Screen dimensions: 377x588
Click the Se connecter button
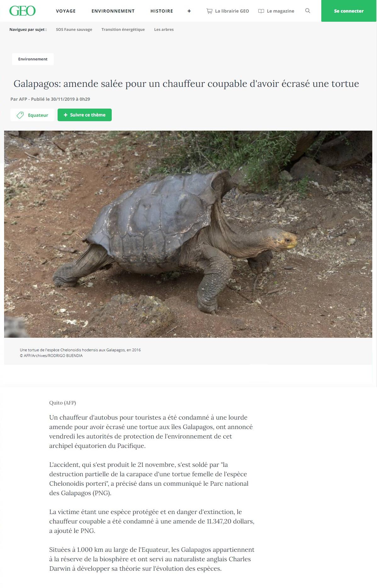click(349, 11)
